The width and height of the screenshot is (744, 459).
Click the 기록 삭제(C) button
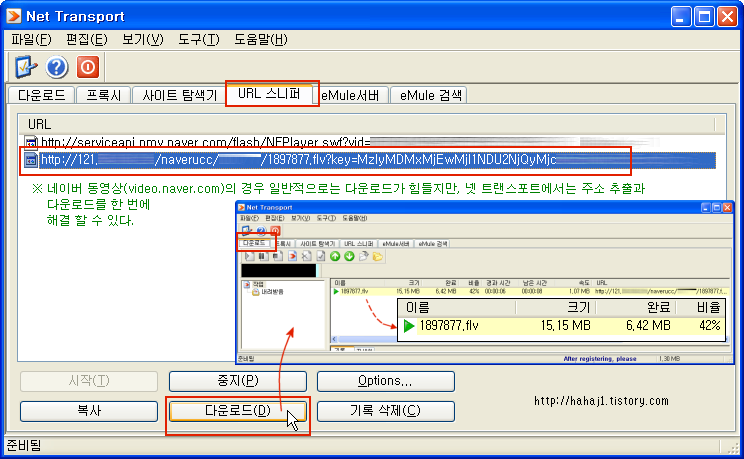pyautogui.click(x=386, y=411)
